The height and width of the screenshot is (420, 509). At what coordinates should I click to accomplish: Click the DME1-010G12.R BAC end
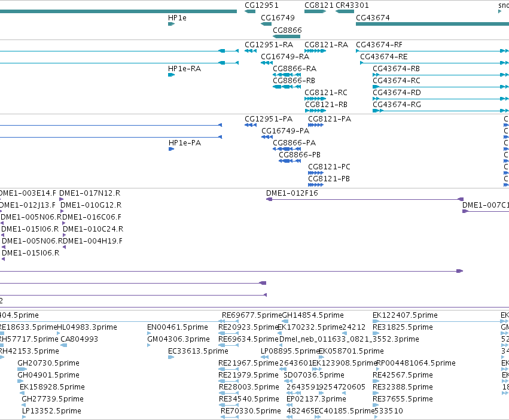(x=62, y=211)
